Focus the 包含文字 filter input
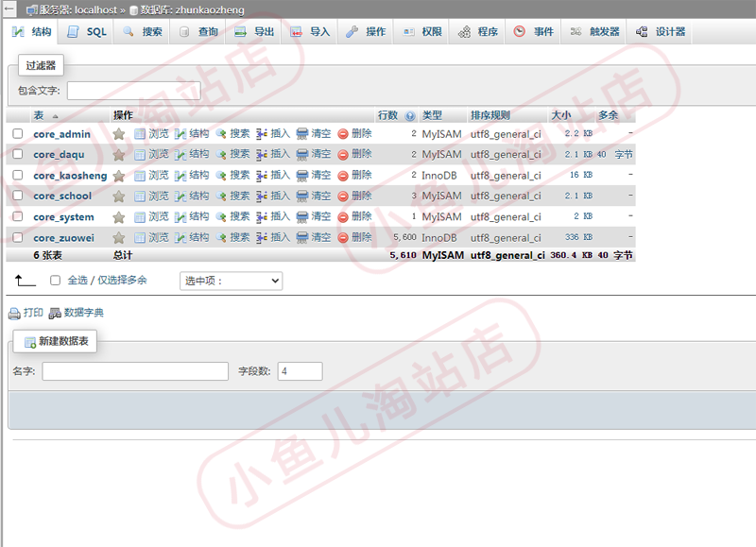Image resolution: width=756 pixels, height=547 pixels. (x=133, y=91)
